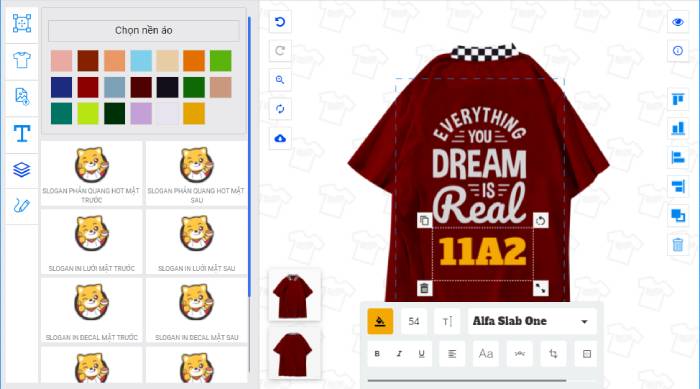The image size is (700, 389).
Task: Switch to the back shirt view thumbnail
Action: 294,353
